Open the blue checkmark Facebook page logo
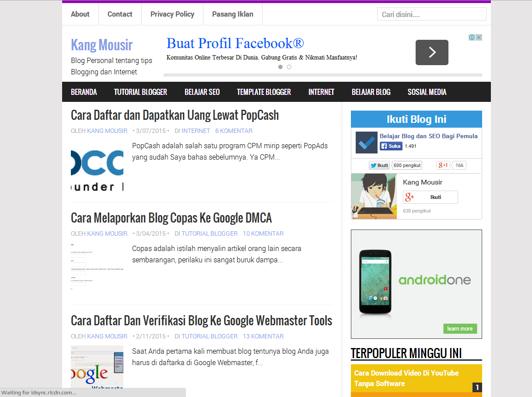The image size is (532, 397). [367, 143]
